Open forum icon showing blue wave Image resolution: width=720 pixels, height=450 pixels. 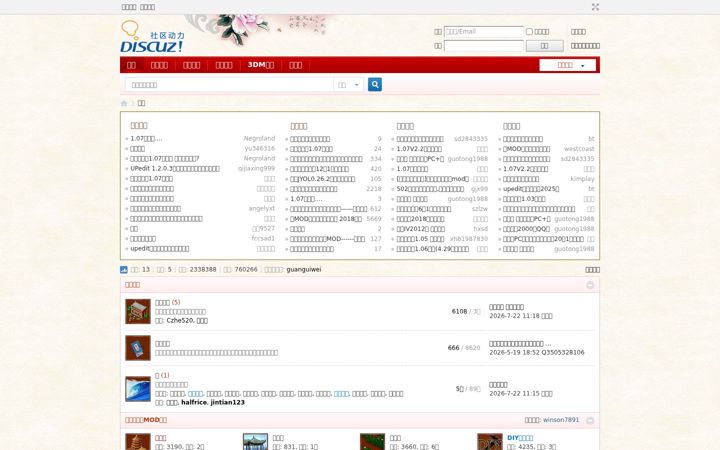(x=138, y=389)
